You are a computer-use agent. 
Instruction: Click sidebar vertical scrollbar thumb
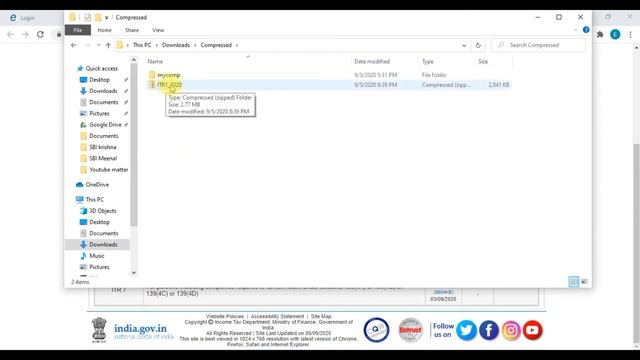[x=133, y=145]
